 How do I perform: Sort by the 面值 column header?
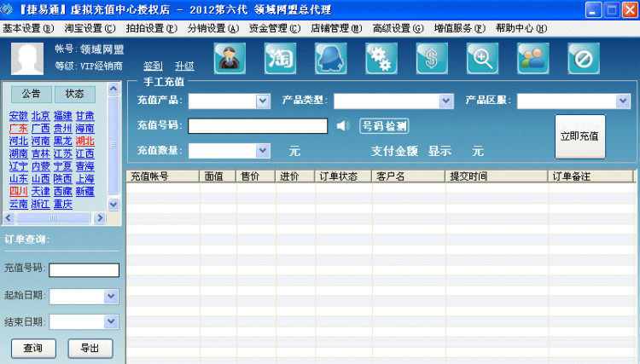(218, 176)
